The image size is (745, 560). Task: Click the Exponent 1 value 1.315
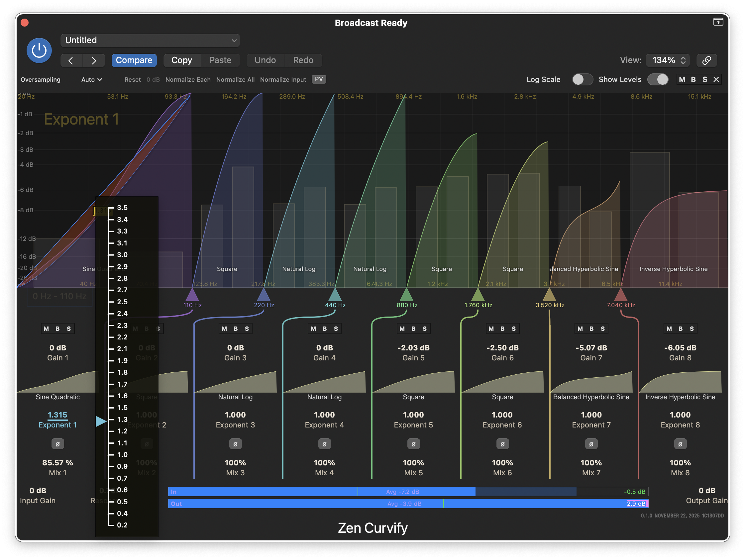click(57, 415)
